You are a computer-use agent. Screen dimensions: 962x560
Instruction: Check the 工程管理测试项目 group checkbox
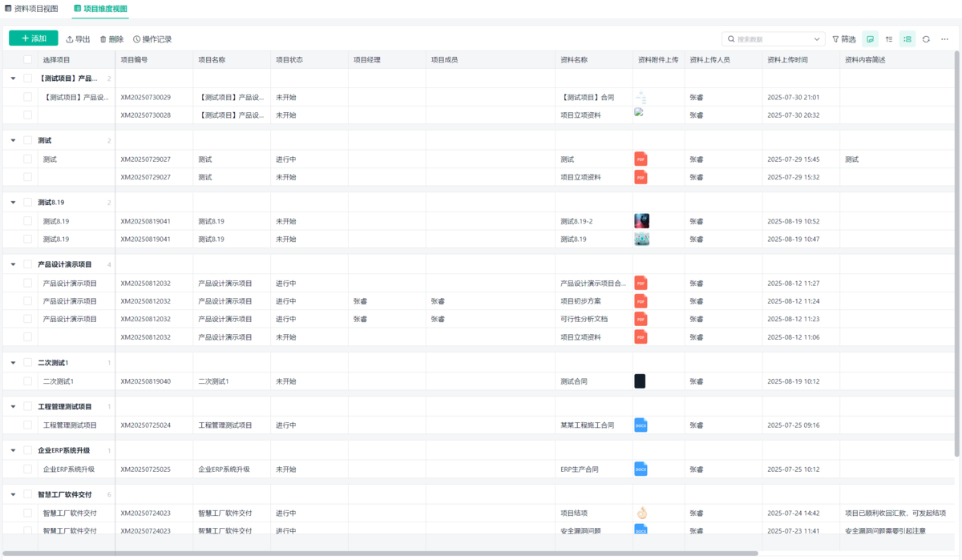27,406
